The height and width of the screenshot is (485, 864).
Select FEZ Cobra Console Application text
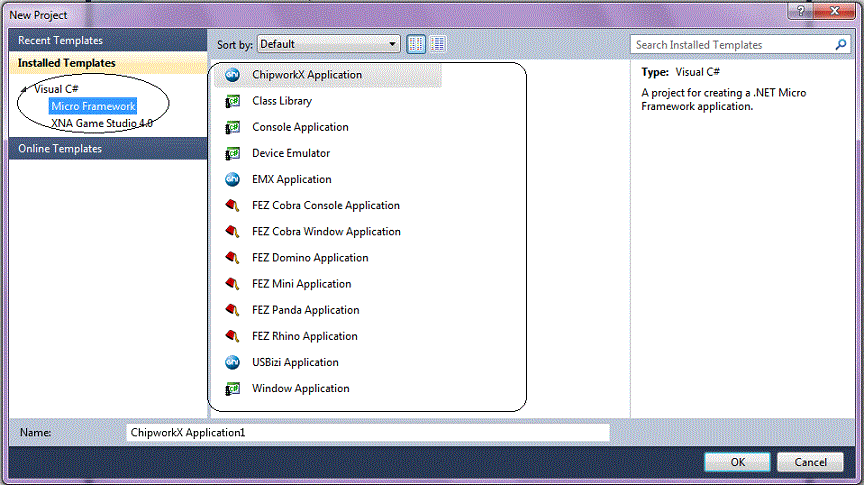(x=326, y=206)
